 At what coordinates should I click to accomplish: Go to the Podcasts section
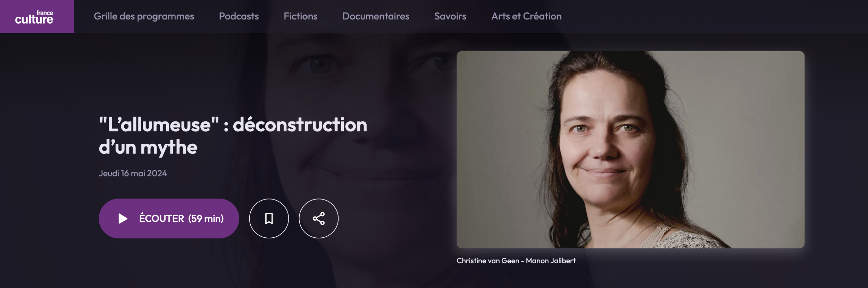[x=239, y=16]
